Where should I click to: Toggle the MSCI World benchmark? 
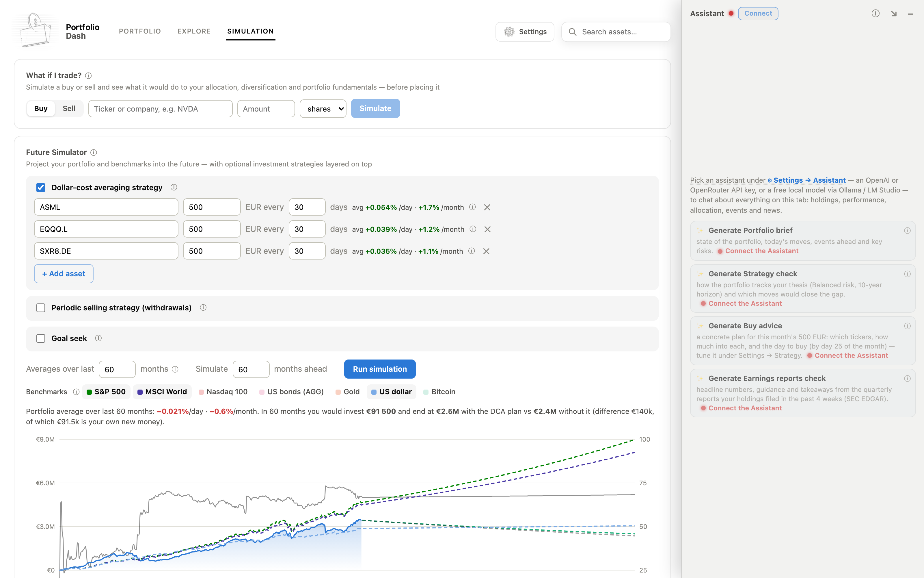(x=162, y=392)
